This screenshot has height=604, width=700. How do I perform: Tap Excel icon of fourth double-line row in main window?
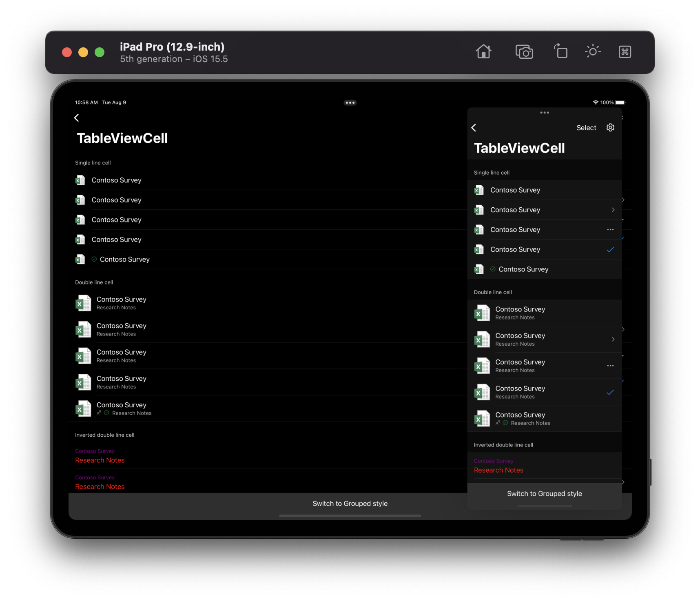[x=83, y=382]
